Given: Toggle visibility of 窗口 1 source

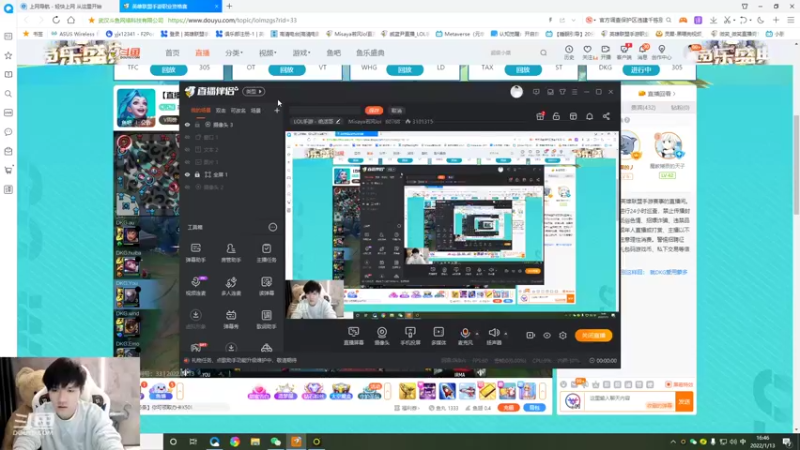Looking at the screenshot, I should (x=187, y=137).
